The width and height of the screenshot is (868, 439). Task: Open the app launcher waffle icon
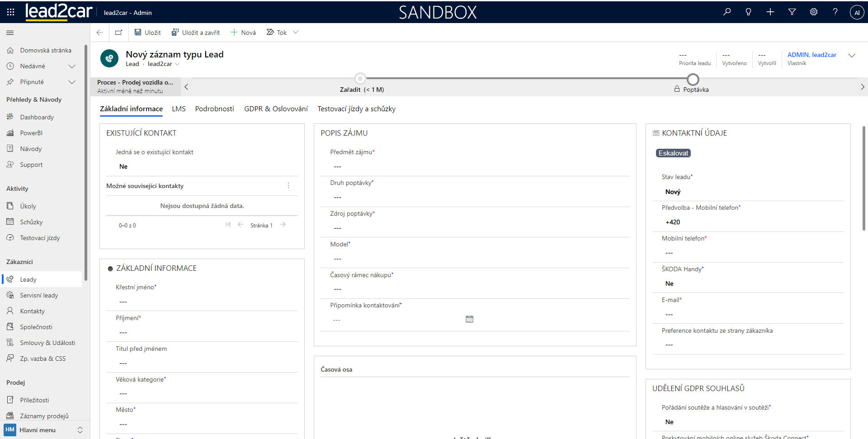pyautogui.click(x=10, y=12)
